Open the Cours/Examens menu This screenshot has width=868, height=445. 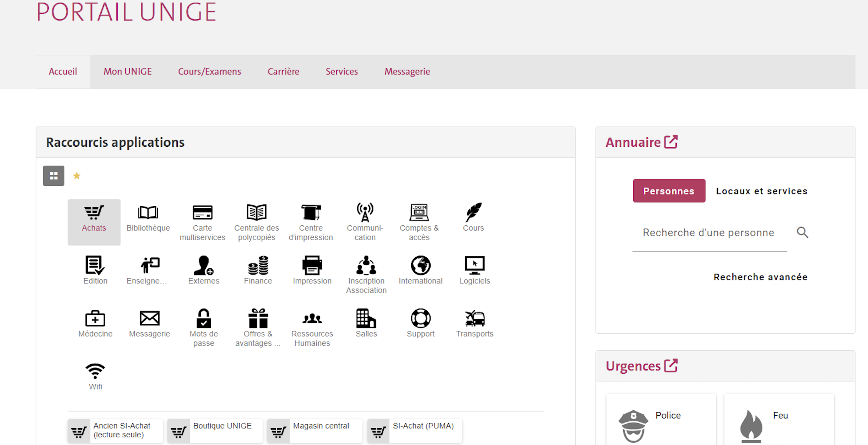(209, 72)
